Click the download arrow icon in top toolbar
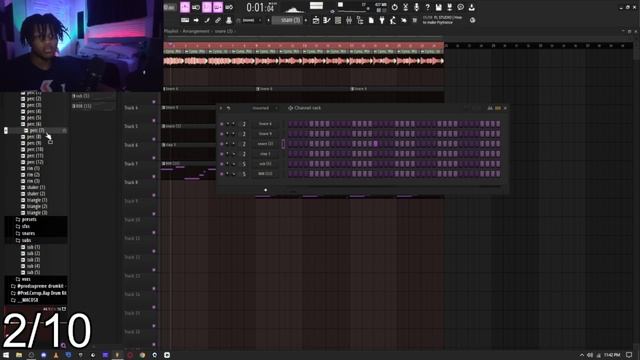The height and width of the screenshot is (360, 640). (x=471, y=7)
